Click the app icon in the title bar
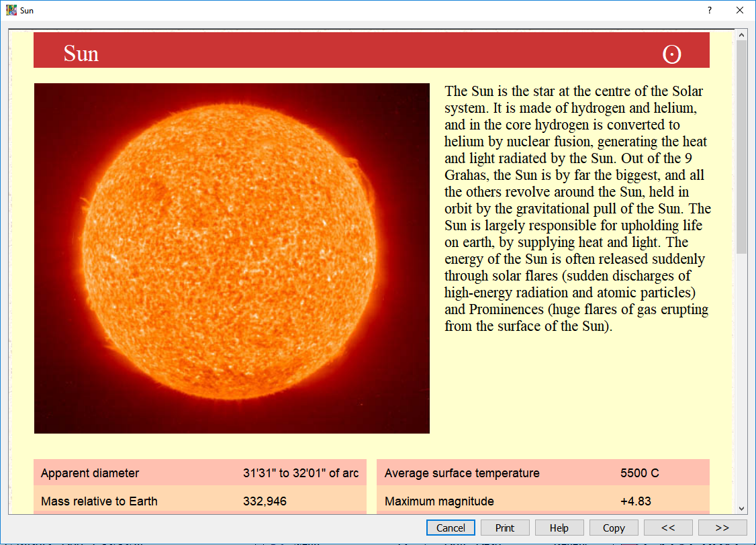Image resolution: width=756 pixels, height=545 pixels. [x=11, y=10]
